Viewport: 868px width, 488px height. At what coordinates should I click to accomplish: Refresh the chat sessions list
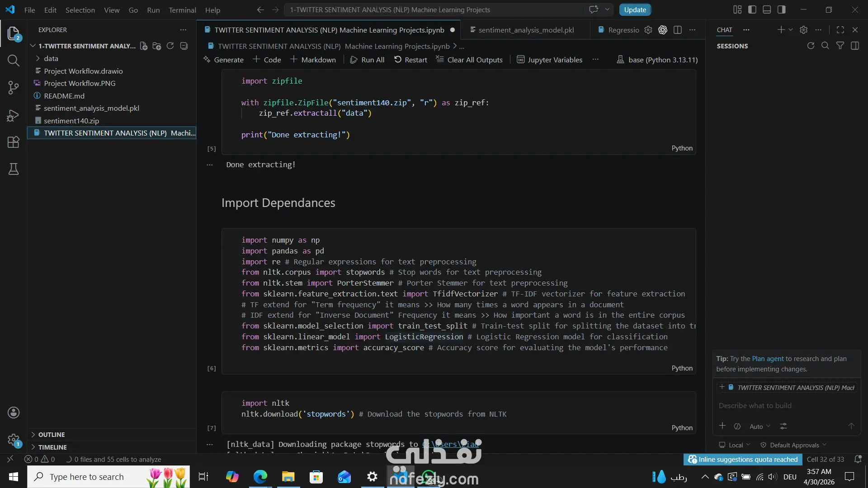[811, 46]
